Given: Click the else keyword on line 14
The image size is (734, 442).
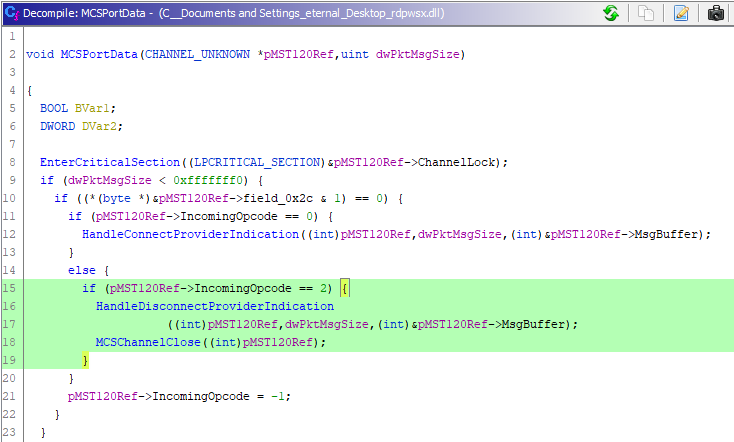Looking at the screenshot, I should point(82,271).
